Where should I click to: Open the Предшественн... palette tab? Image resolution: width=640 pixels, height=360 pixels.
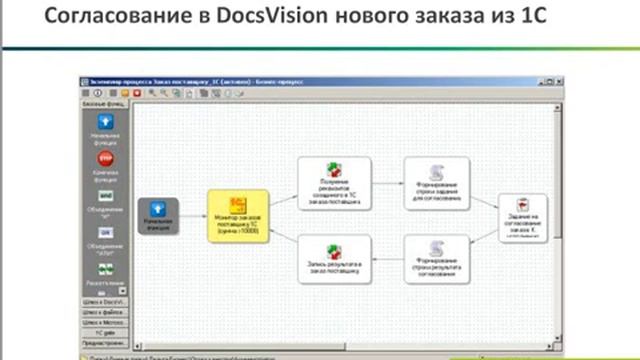point(105,343)
